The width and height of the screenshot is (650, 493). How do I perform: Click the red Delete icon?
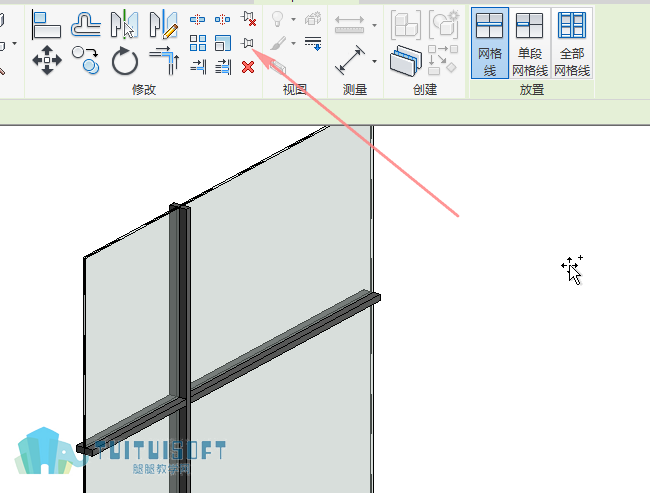[x=248, y=67]
